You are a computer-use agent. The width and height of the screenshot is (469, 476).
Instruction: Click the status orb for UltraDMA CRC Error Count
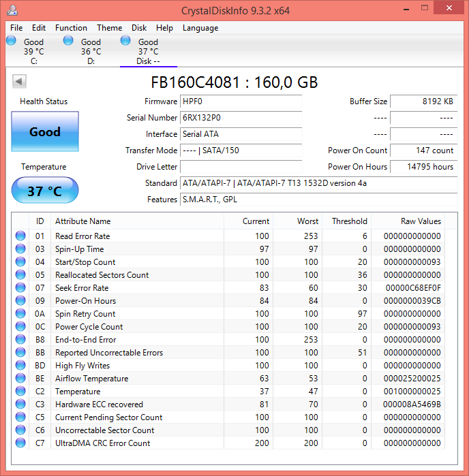pos(20,443)
